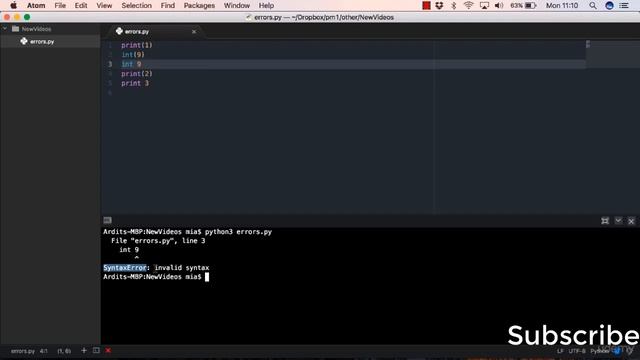This screenshot has width=640, height=360.
Task: Open the Selection menu
Action: coord(136,5)
